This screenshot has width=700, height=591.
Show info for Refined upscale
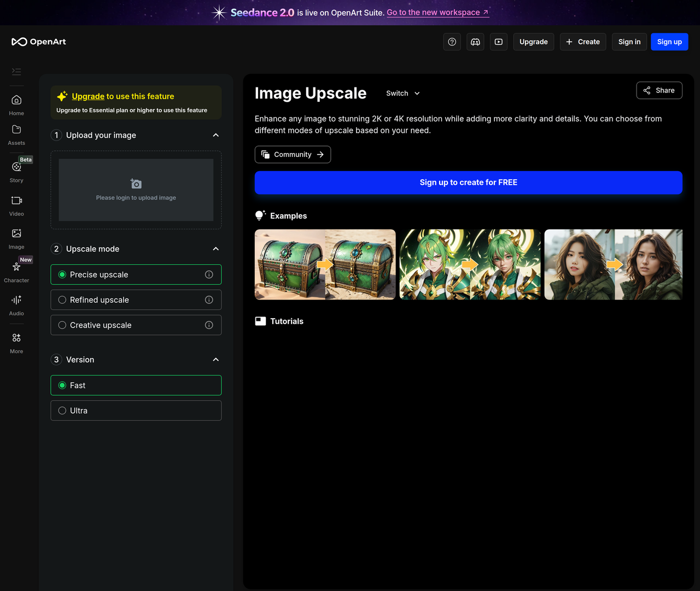209,300
